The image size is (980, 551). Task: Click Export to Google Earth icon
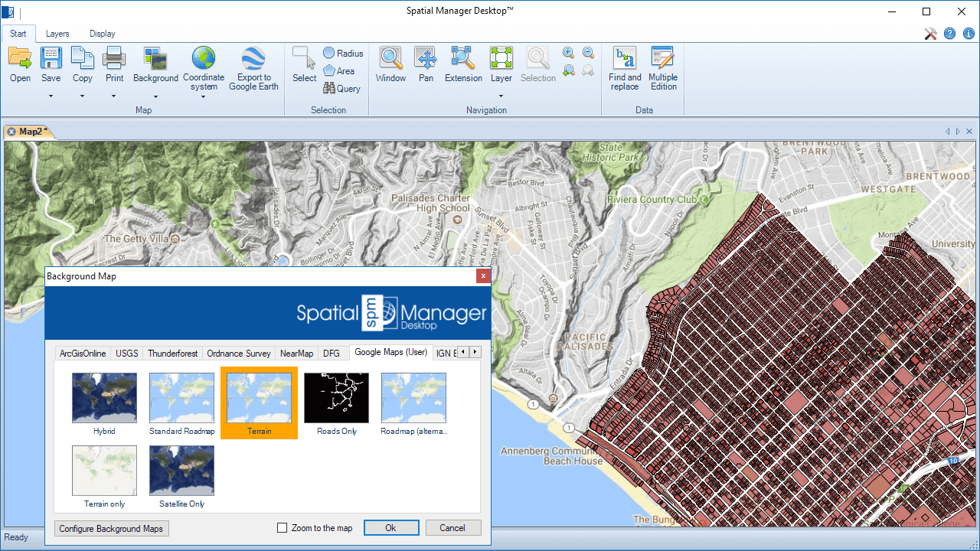(253, 58)
